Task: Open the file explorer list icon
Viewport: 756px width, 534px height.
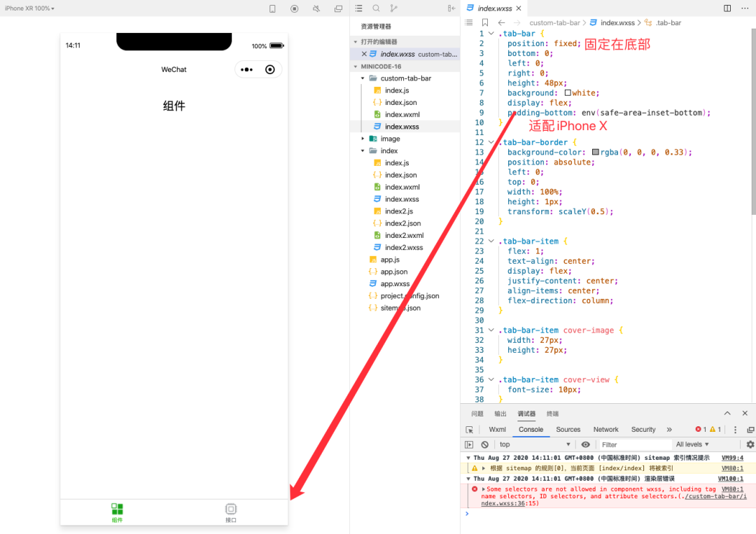Action: (x=358, y=8)
